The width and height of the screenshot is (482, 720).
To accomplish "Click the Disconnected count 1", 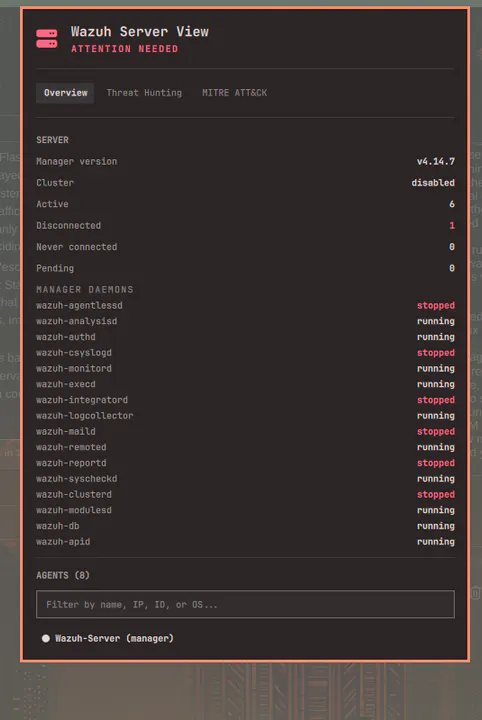I will tap(452, 225).
